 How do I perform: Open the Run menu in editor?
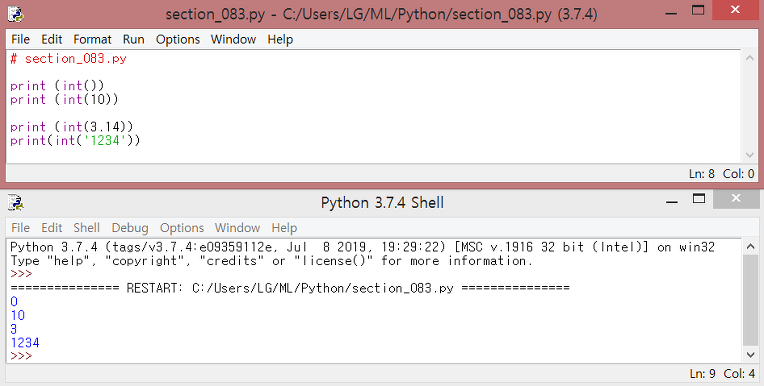coord(134,39)
